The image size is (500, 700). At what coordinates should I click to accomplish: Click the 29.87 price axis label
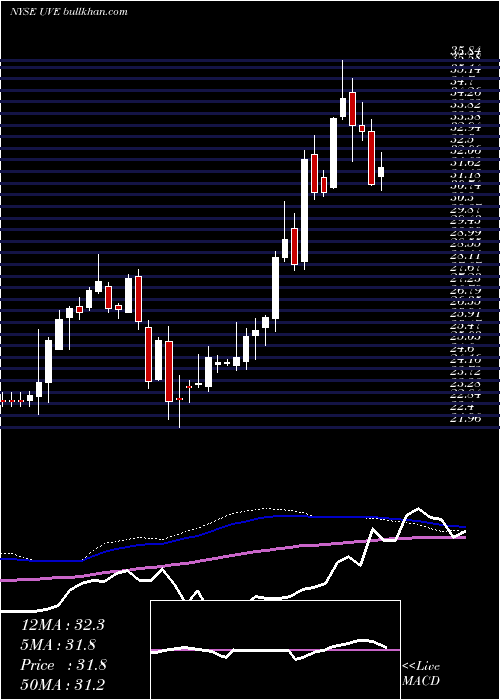click(x=466, y=210)
